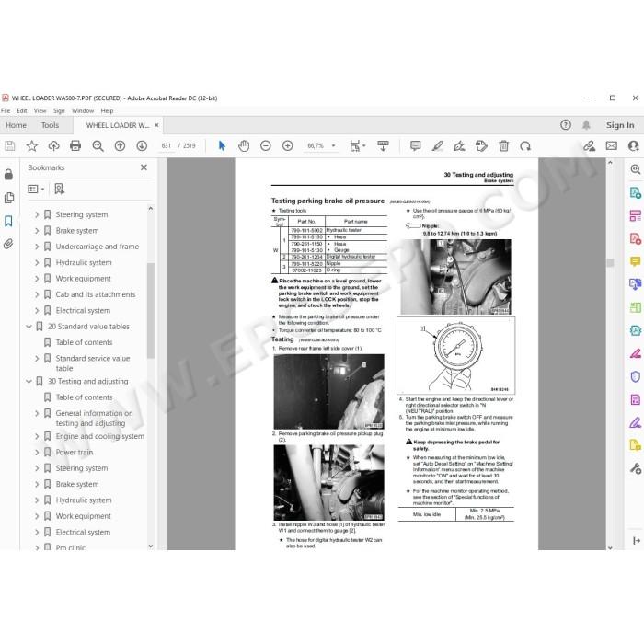Switch to the Home tab
Screen dimensions: 644x644
16,125
